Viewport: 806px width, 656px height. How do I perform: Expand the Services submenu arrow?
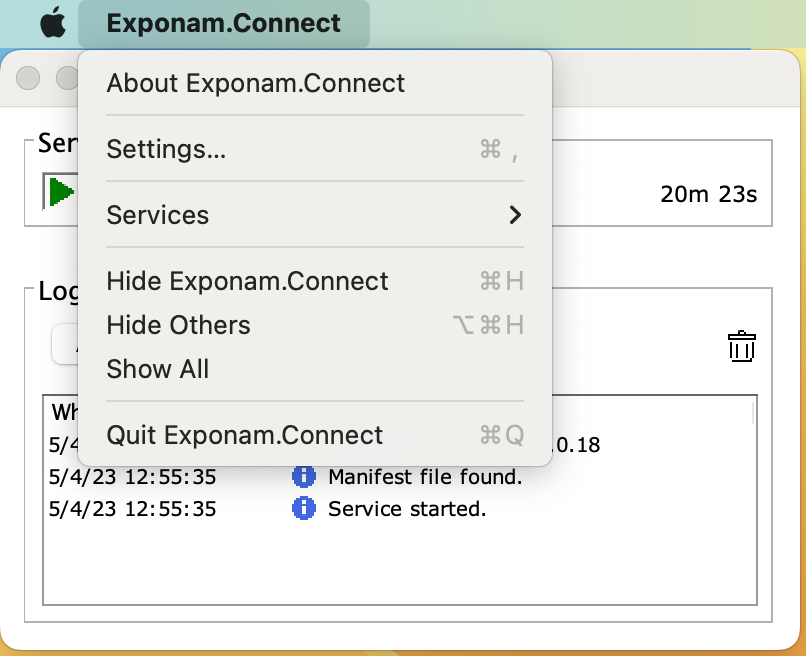(x=515, y=215)
